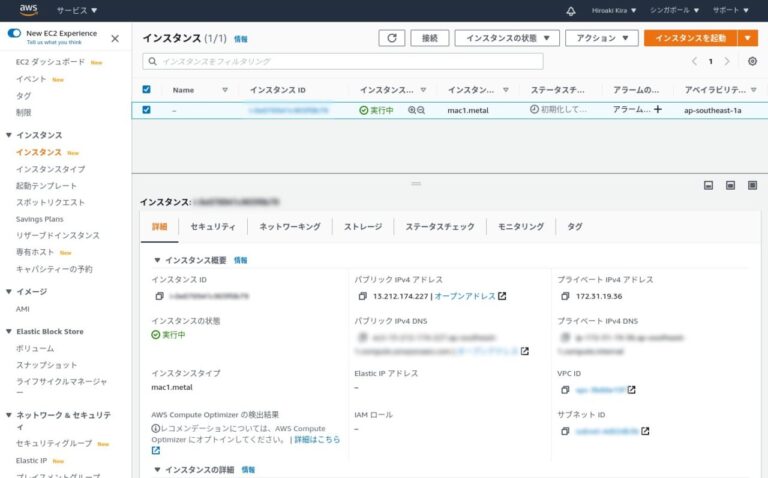768x478 pixels.
Task: Switch to the ネットワーキング tab
Action: tap(290, 227)
